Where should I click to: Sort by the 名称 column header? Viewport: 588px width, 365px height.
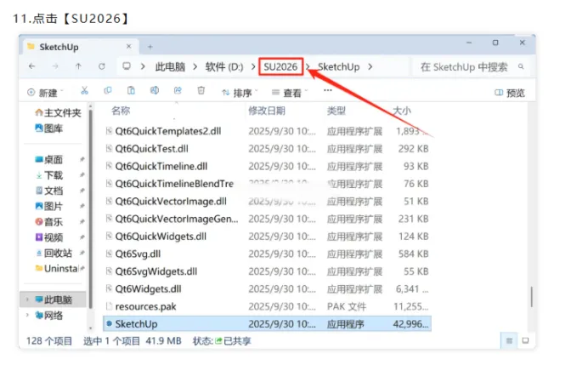click(121, 111)
